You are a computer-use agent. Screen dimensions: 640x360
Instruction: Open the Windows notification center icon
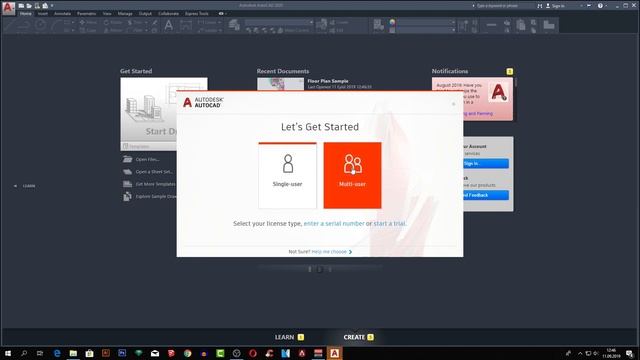(x=629, y=353)
